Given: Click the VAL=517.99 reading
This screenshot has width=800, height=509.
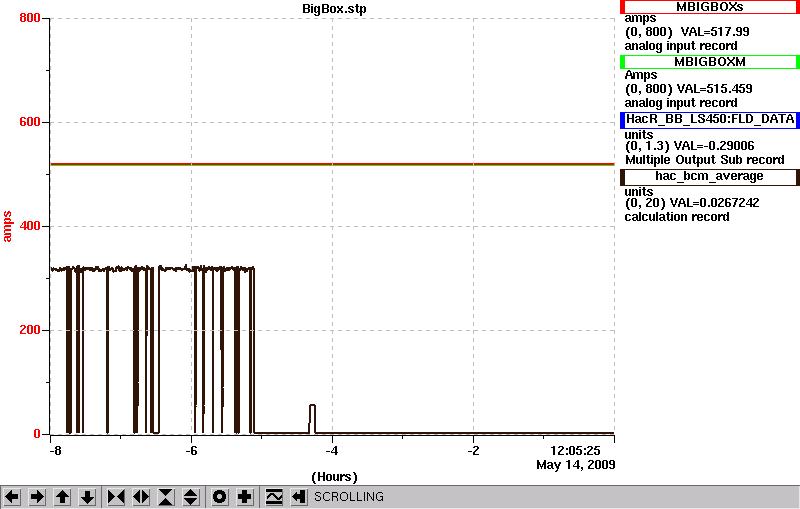Looking at the screenshot, I should (x=715, y=32).
